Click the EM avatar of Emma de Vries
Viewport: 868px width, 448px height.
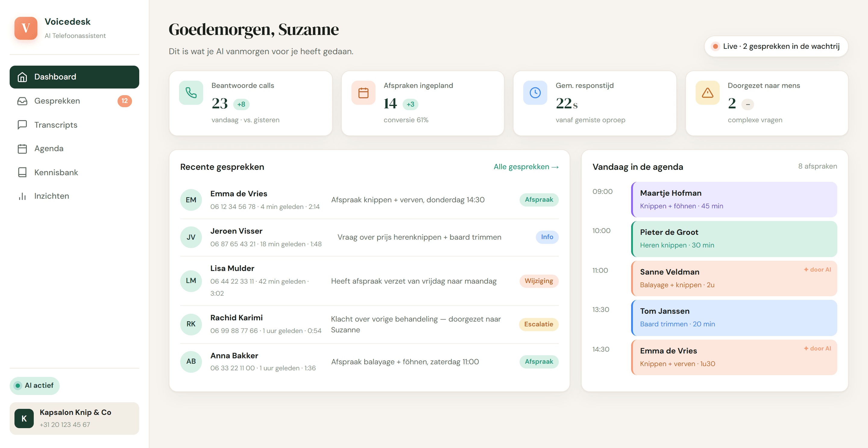(191, 200)
